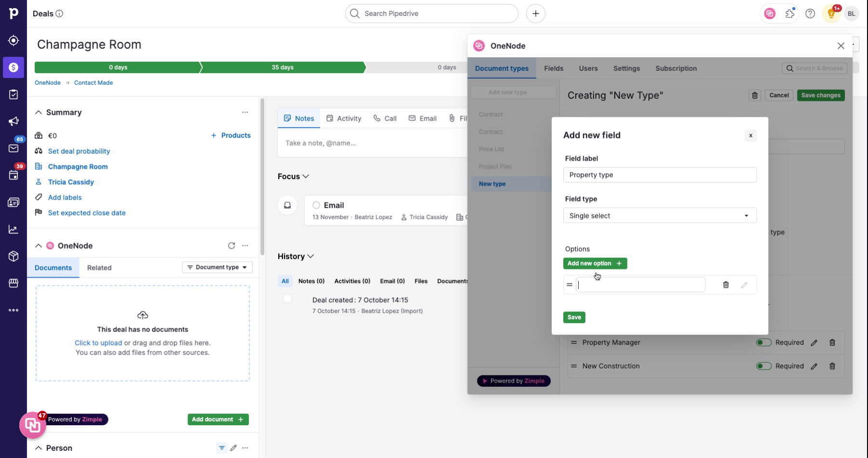This screenshot has height=458, width=868.
Task: Open the BL user avatar menu
Action: 852,13
